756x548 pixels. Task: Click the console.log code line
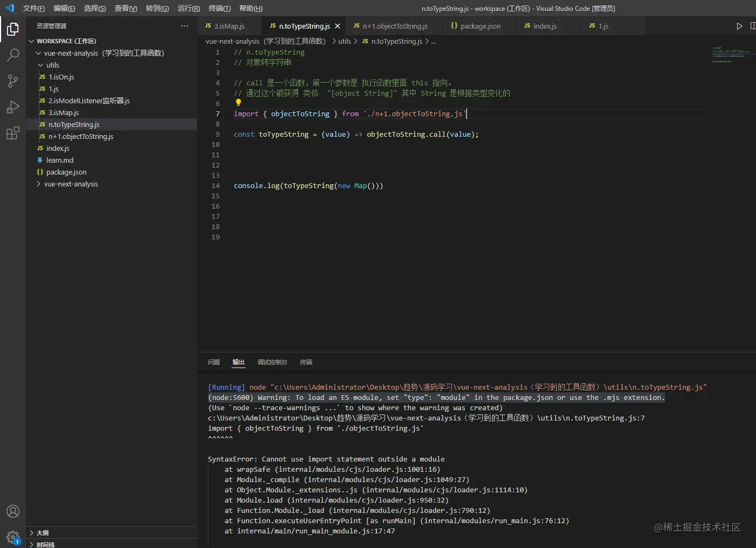click(x=308, y=185)
